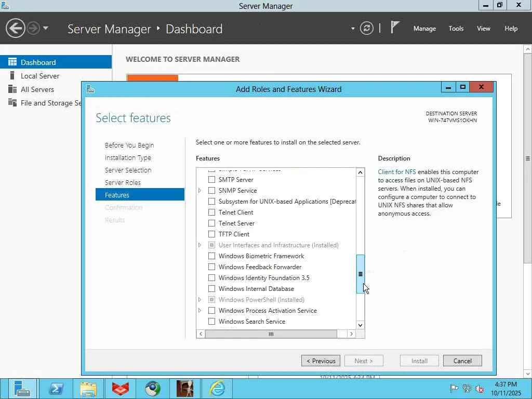Image resolution: width=532 pixels, height=399 pixels.
Task: Open the notifications flag in Server Manager
Action: 394,27
